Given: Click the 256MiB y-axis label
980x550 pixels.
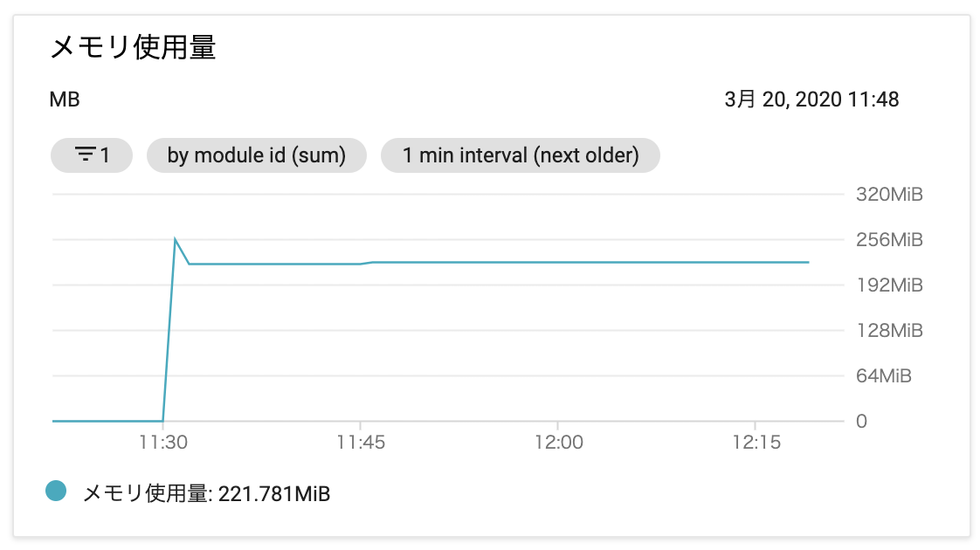Looking at the screenshot, I should point(889,239).
